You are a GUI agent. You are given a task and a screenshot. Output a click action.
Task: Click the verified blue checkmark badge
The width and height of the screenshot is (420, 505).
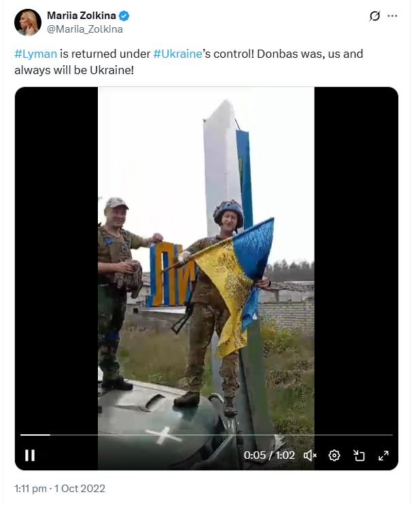point(124,16)
